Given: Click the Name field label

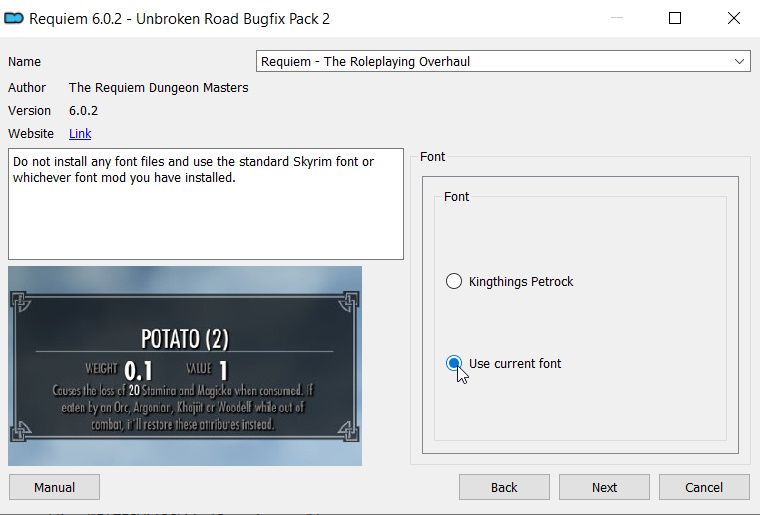Looking at the screenshot, I should pos(24,62).
